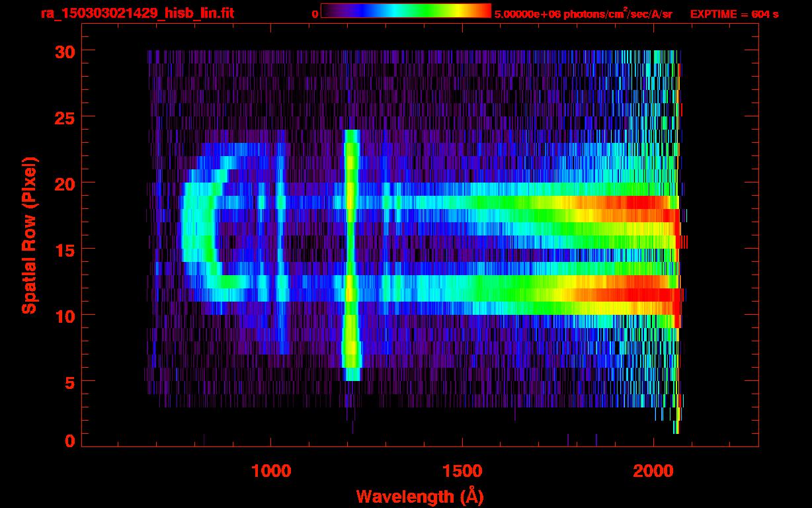Click the rainbow color scale bar
Viewport: 812px width, 508px height.
(x=405, y=11)
